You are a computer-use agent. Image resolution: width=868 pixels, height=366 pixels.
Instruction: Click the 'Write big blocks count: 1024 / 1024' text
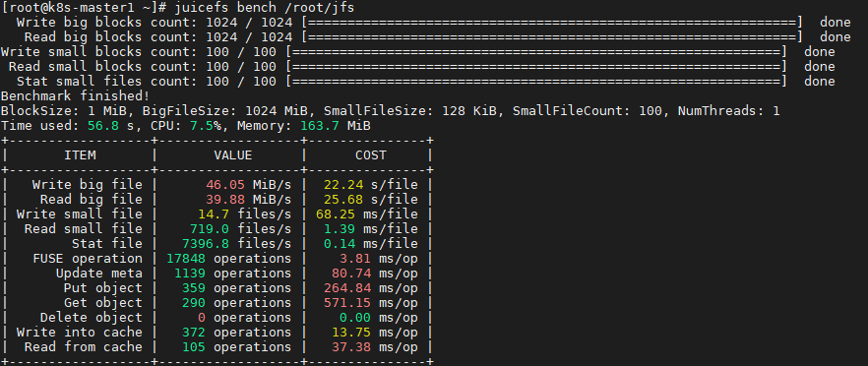tap(155, 23)
